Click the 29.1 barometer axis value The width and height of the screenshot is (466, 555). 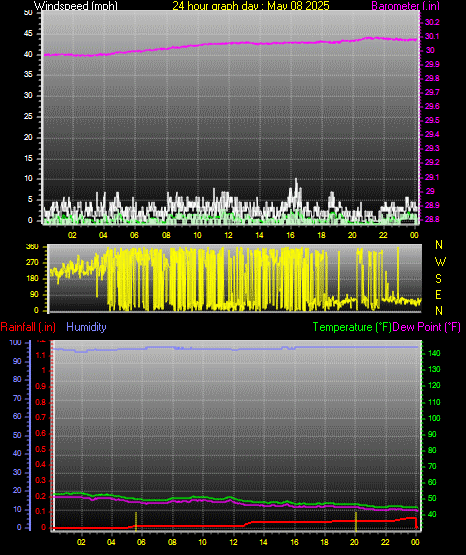[432, 177]
